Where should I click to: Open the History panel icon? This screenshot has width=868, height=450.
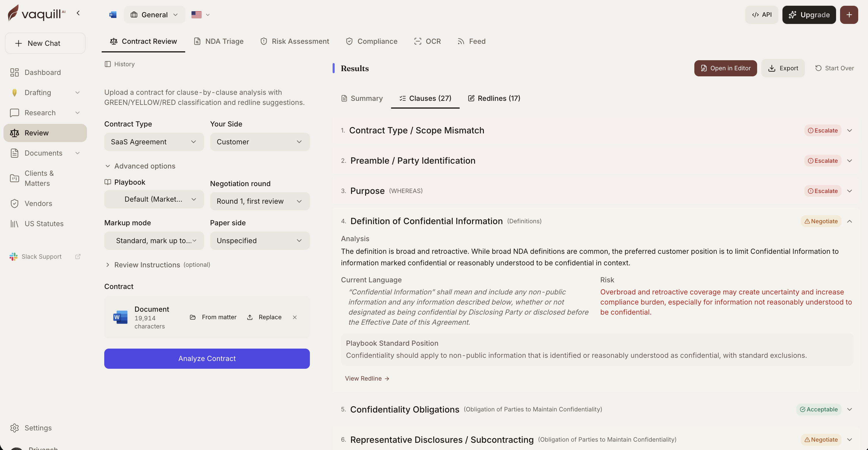tap(108, 64)
